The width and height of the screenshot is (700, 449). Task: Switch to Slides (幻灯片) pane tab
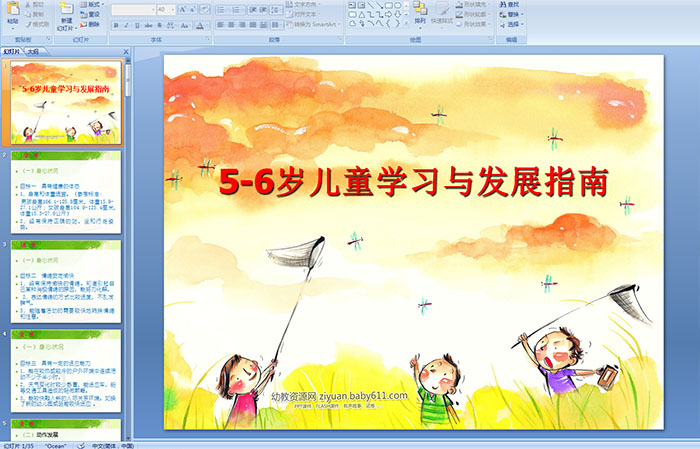tap(12, 51)
